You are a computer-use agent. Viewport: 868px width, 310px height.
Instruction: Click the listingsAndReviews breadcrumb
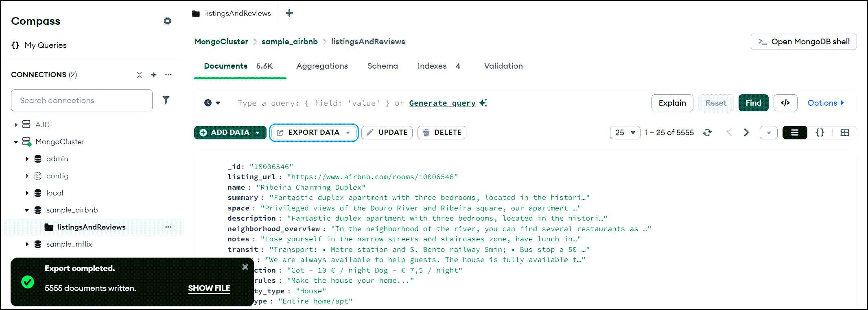click(368, 41)
